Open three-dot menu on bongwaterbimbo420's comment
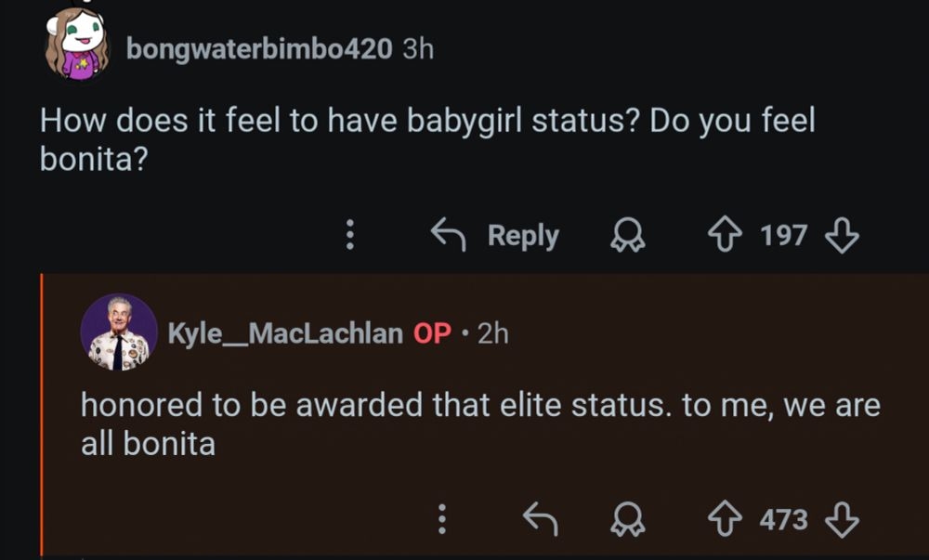The width and height of the screenshot is (929, 560). pyautogui.click(x=350, y=236)
